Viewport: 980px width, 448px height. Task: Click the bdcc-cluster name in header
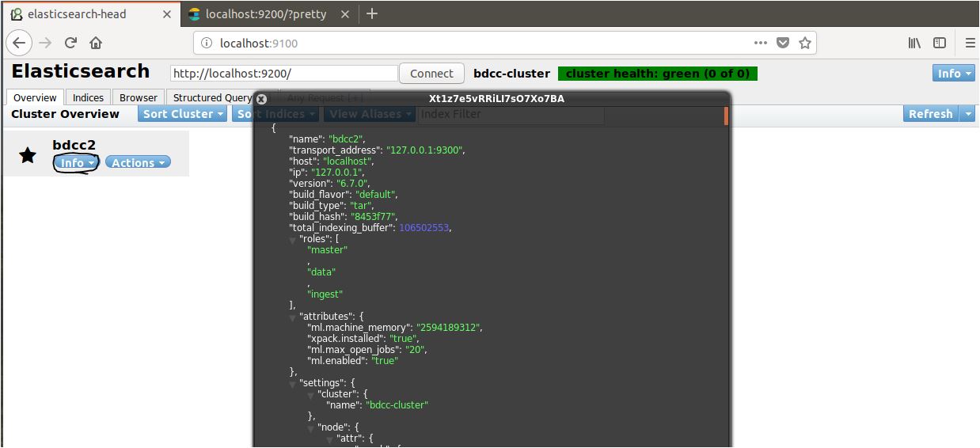pyautogui.click(x=511, y=74)
